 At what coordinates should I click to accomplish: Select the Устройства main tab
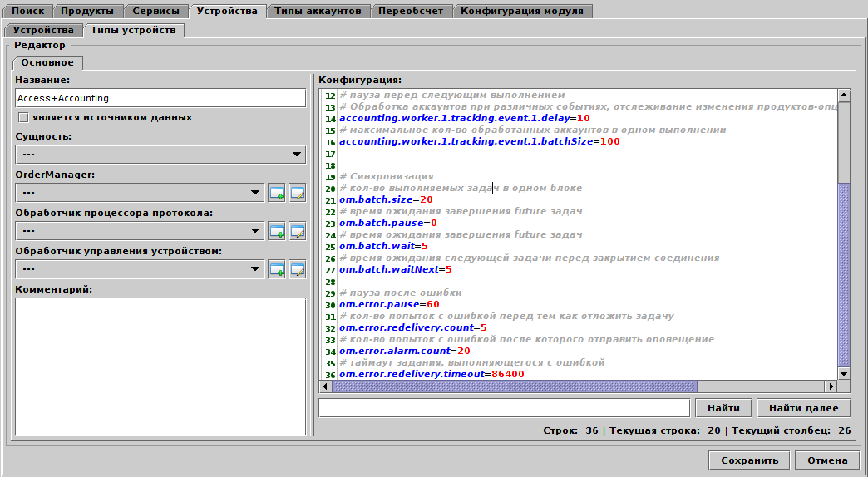pos(227,11)
